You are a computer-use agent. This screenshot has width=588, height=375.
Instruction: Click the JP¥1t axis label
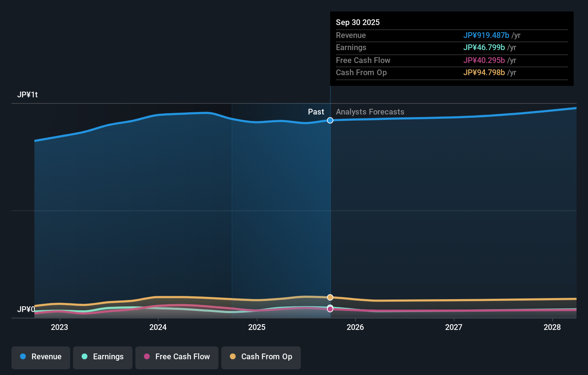(x=28, y=94)
